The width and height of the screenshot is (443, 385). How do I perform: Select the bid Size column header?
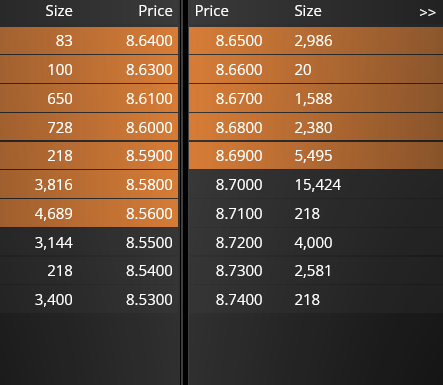59,11
